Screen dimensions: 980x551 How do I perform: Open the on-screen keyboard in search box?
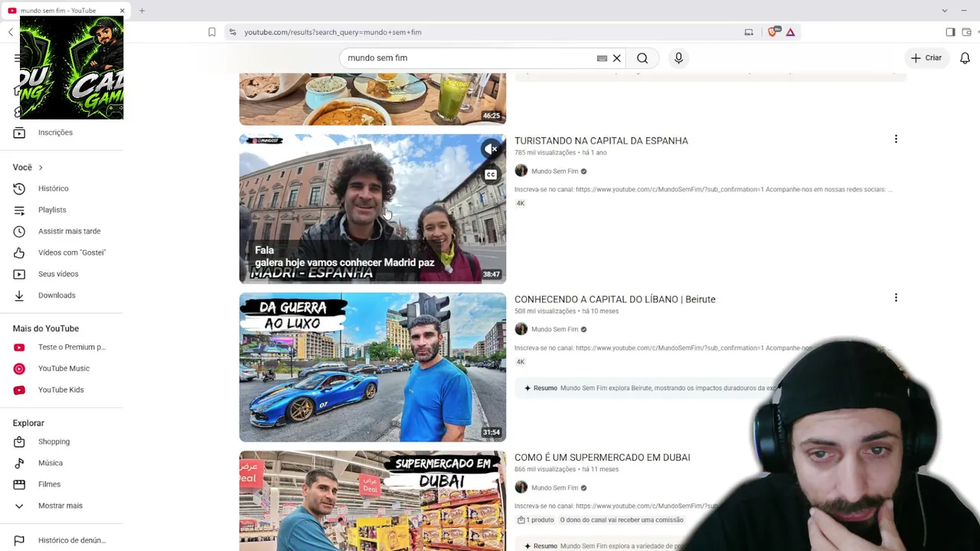pos(602,58)
